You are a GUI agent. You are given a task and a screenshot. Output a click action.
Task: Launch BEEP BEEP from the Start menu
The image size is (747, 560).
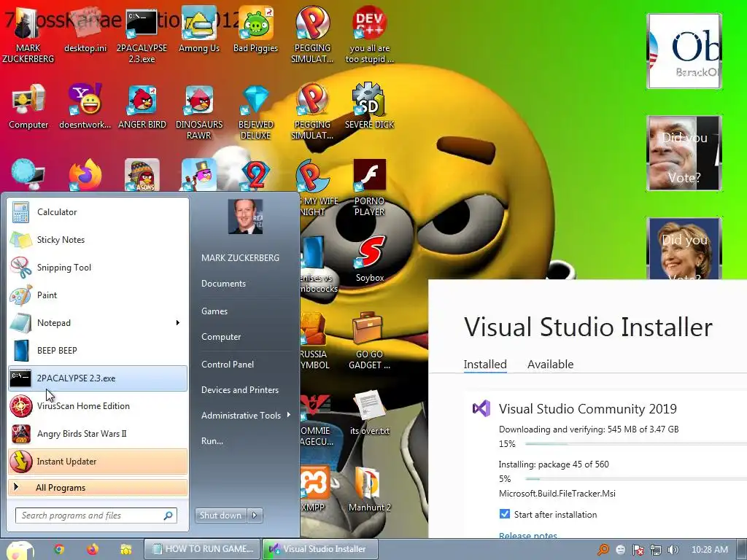pyautogui.click(x=98, y=350)
